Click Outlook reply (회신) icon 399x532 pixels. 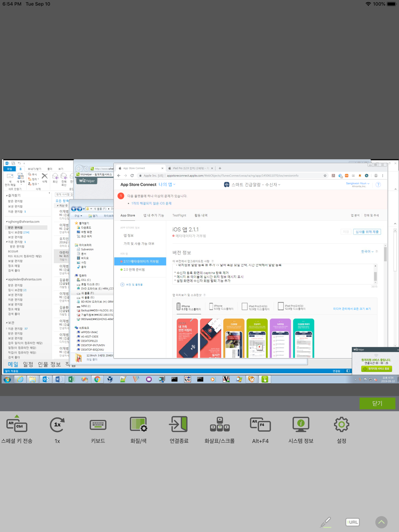pos(55,179)
